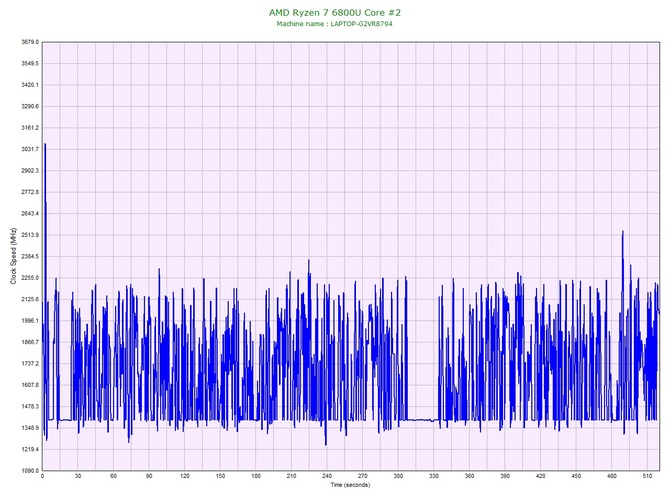Screen dimensions: 670x502
Task: Click the 1090.0 y-axis value
Action: tap(30, 470)
